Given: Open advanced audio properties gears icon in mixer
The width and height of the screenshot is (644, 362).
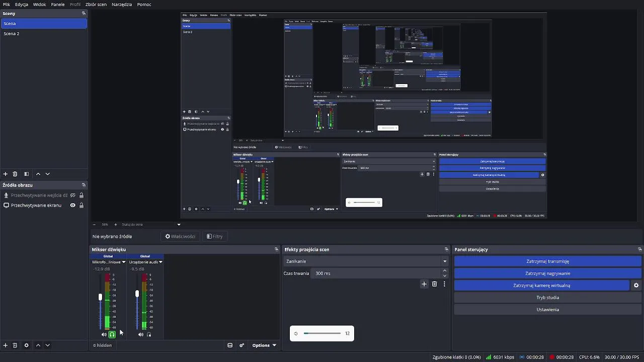Looking at the screenshot, I should coord(242,345).
